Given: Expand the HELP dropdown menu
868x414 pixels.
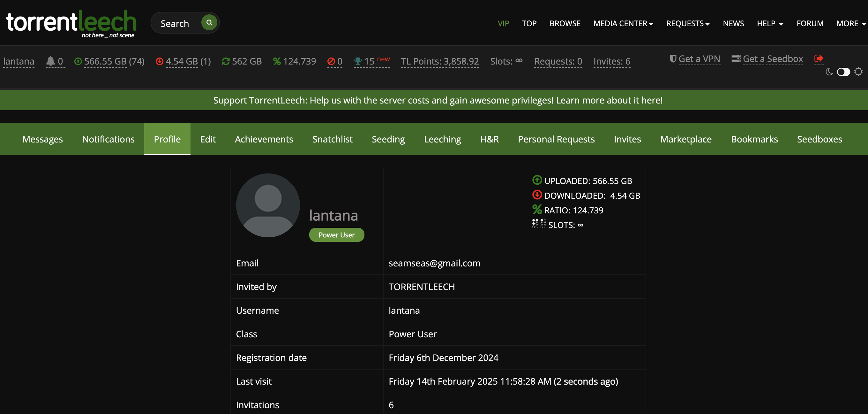Looking at the screenshot, I should point(770,23).
